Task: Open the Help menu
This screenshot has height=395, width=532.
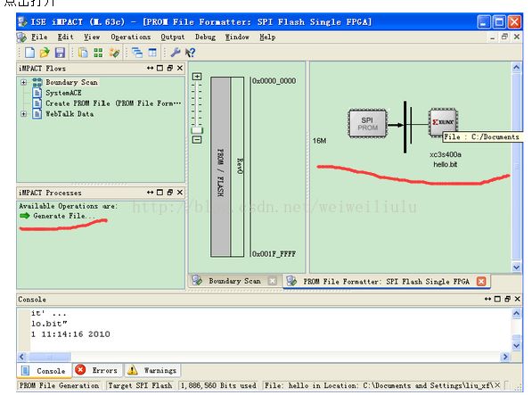Action: pyautogui.click(x=267, y=37)
